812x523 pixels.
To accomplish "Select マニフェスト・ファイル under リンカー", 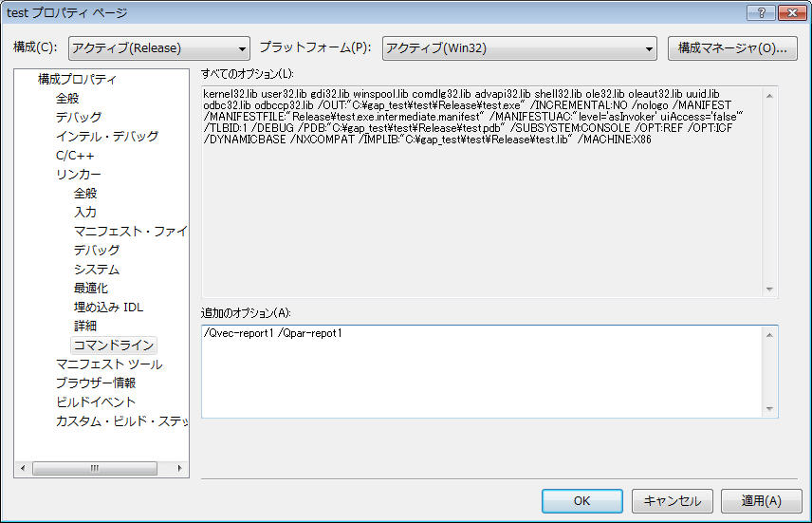I will pyautogui.click(x=131, y=232).
